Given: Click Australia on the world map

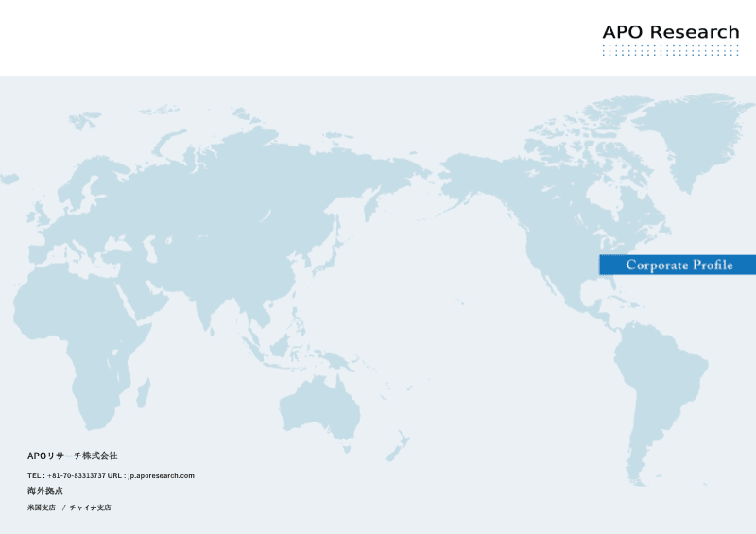Looking at the screenshot, I should point(320,407).
